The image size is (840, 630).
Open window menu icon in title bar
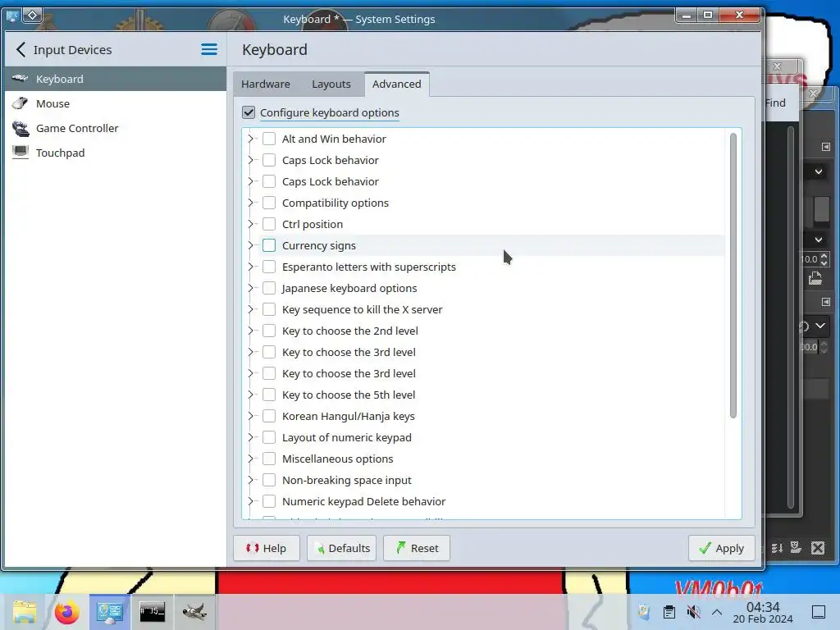12,16
